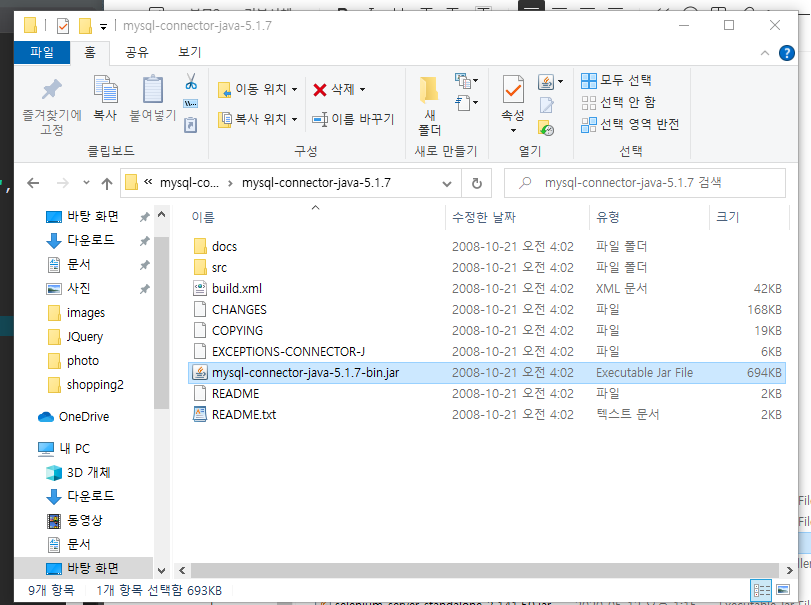Screen dimensions: 811x605
Task: Click 선택 영역 반전 (Invert selection)
Action: (630, 125)
